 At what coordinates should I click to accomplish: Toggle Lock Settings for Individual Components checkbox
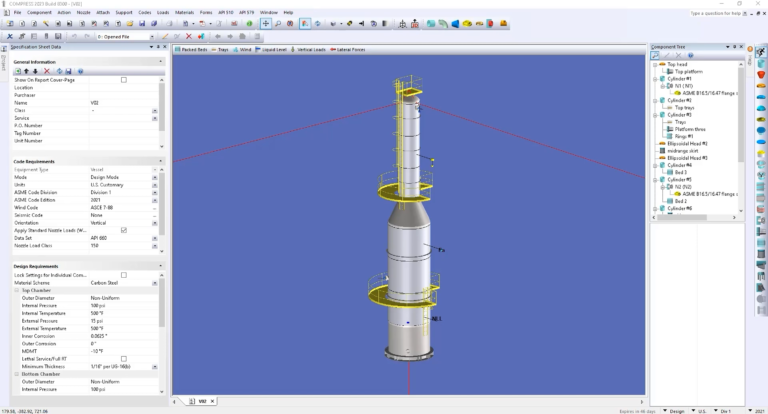click(124, 275)
